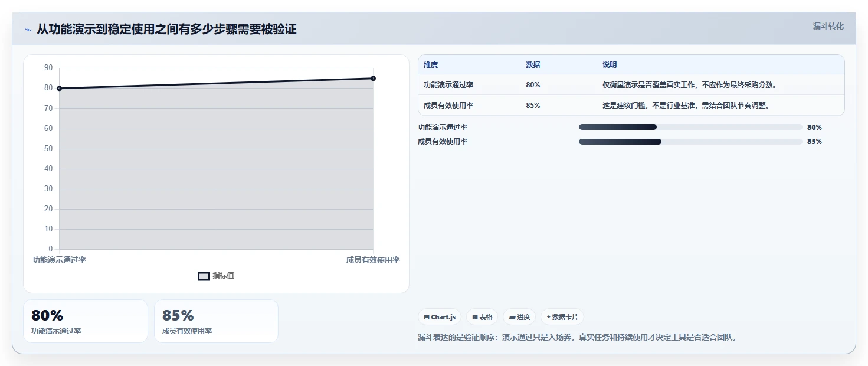Click the y-axis tick 60
The height and width of the screenshot is (366, 868).
[x=48, y=129]
